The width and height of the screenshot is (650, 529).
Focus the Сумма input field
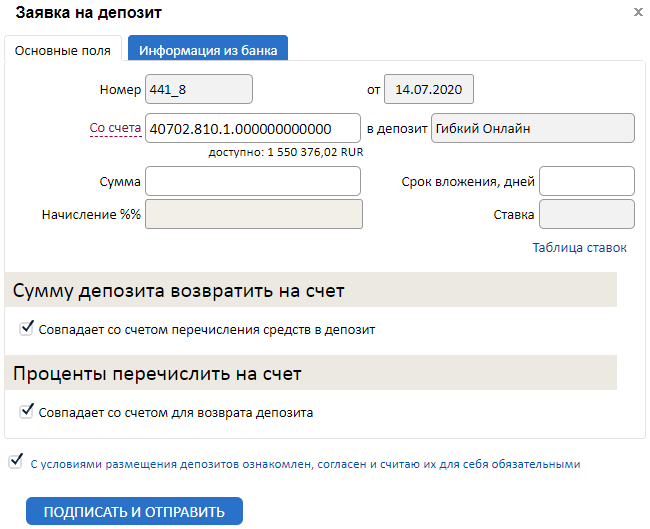click(252, 181)
